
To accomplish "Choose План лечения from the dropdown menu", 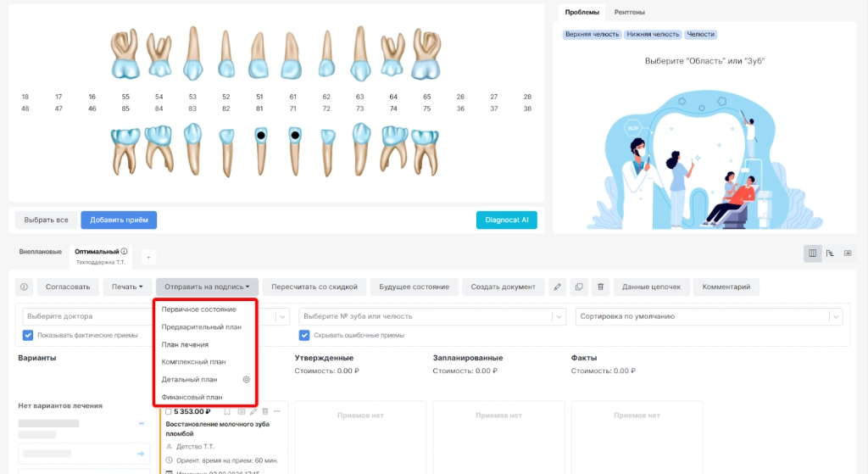I will (185, 345).
